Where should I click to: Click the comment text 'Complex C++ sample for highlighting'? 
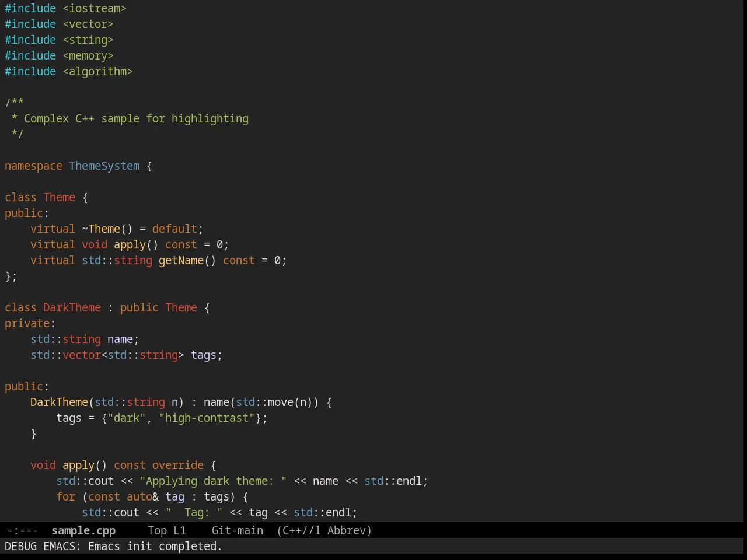[136, 118]
